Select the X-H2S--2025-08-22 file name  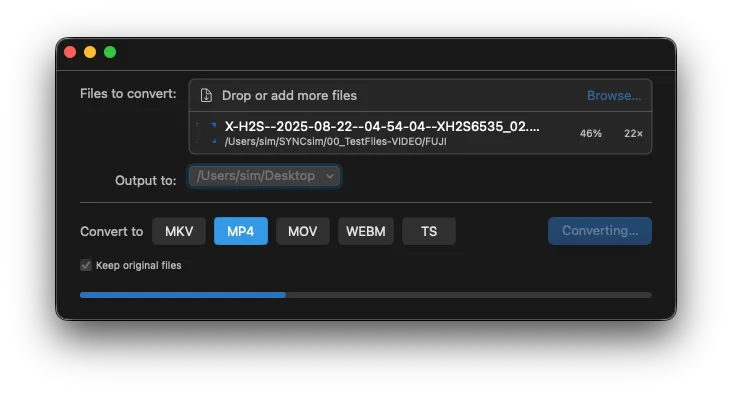point(382,127)
